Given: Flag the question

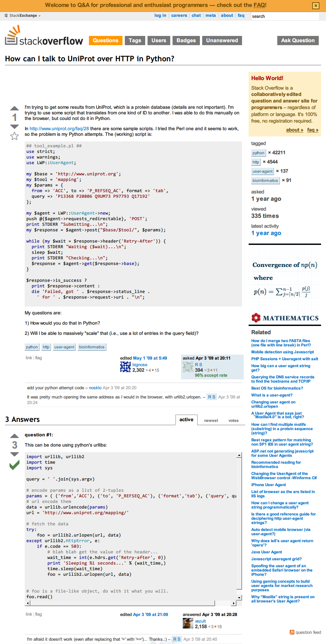Looking at the screenshot, I should [39, 358].
